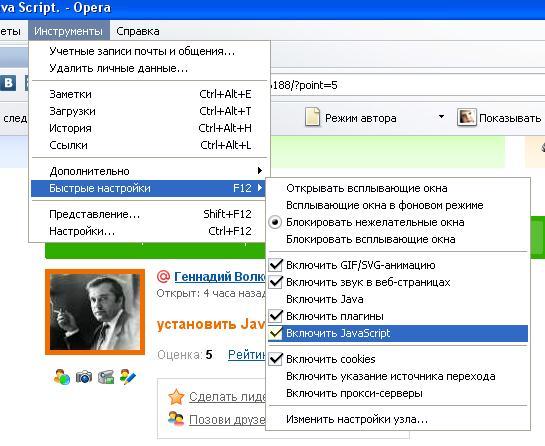The width and height of the screenshot is (545, 446).
Task: Click the Показывать toolbar button label
Action: (x=510, y=119)
